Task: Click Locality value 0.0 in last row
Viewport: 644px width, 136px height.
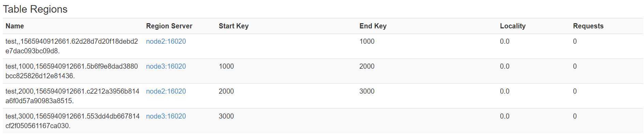Action: coord(505,116)
